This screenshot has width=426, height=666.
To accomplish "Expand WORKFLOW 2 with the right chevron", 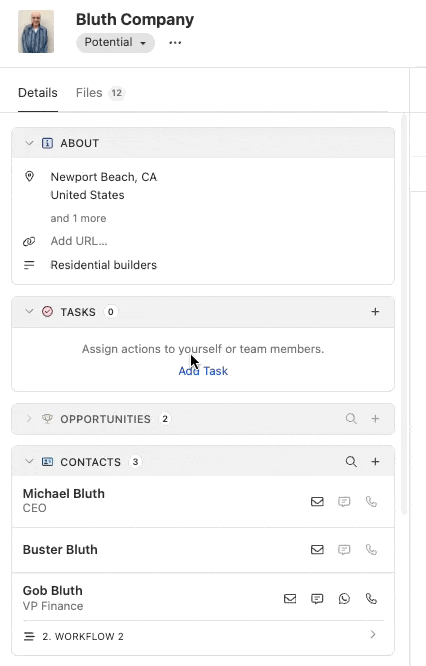I will point(373,635).
